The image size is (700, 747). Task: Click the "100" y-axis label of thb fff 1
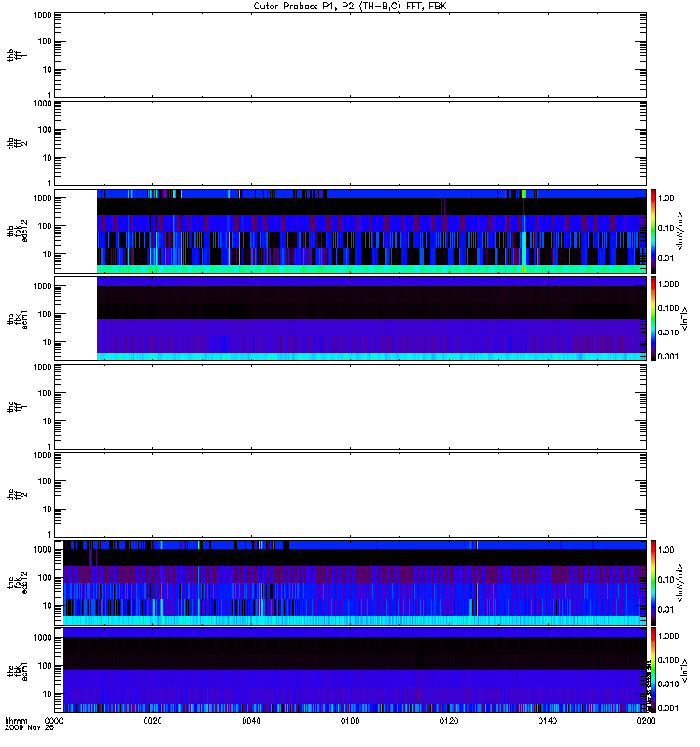tap(45, 41)
